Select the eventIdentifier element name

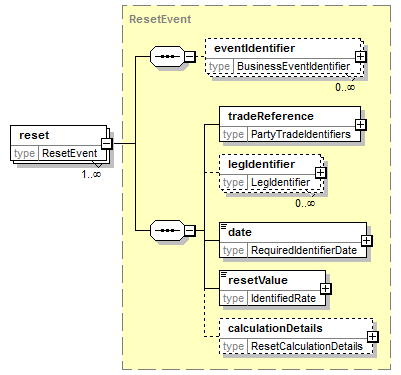(254, 48)
